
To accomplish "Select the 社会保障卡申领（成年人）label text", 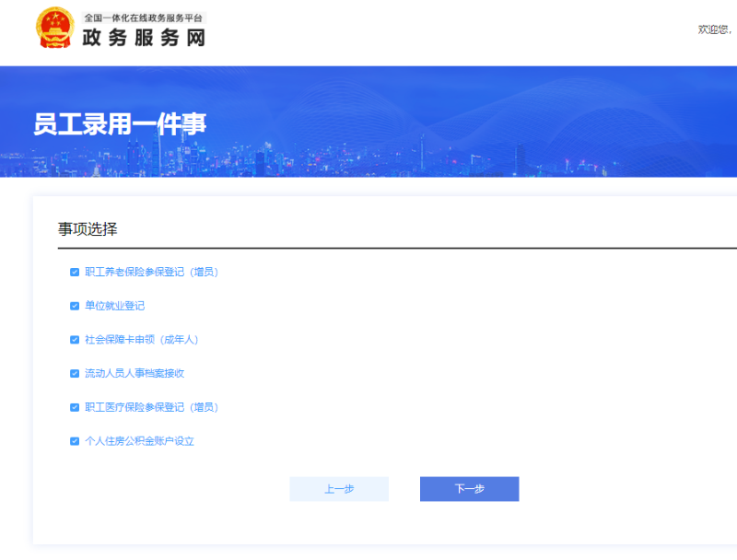I will tap(142, 340).
